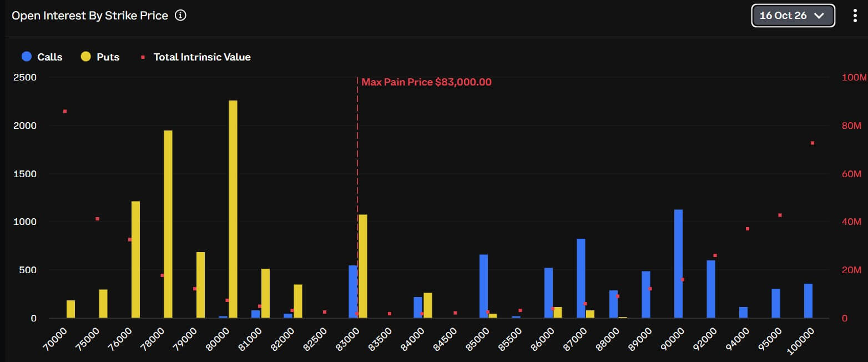This screenshot has width=868, height=362.
Task: Click the red intrinsic value marker at strike 100000
Action: click(813, 143)
